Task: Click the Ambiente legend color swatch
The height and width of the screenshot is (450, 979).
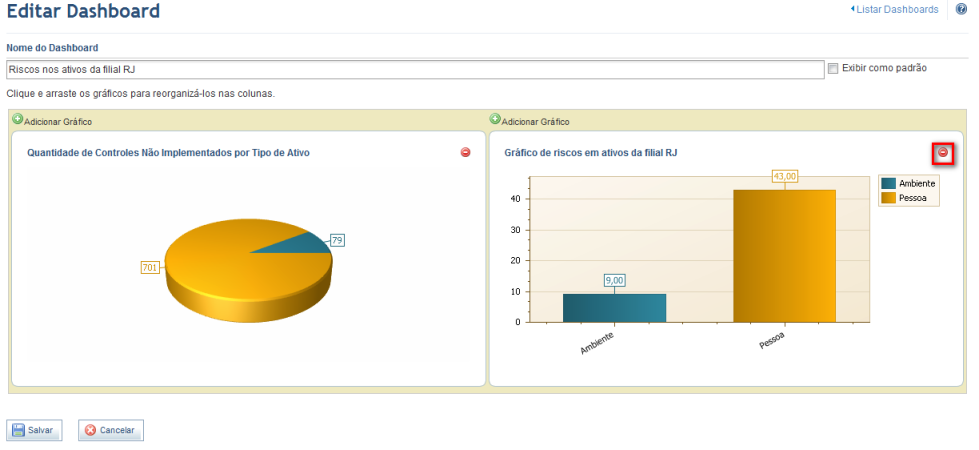Action: 888,183
